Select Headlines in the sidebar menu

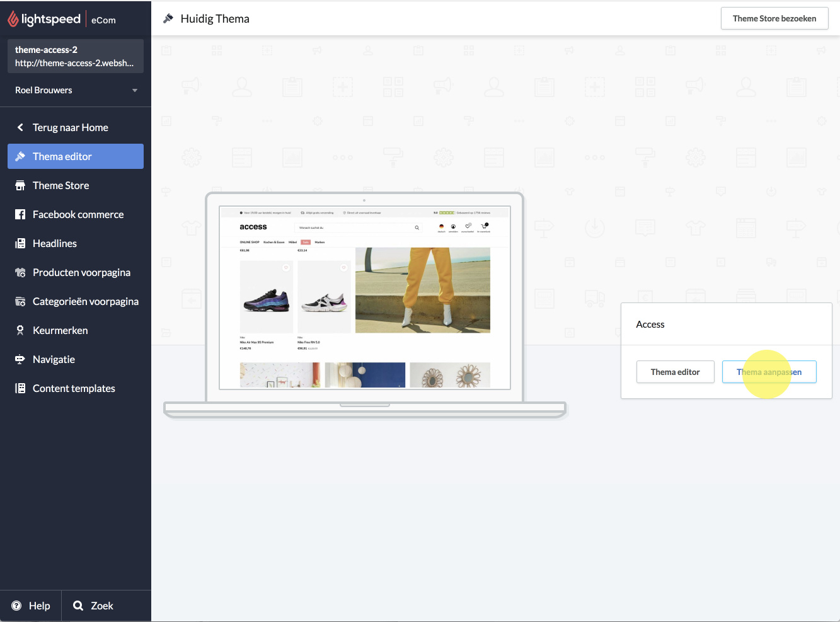(x=55, y=243)
